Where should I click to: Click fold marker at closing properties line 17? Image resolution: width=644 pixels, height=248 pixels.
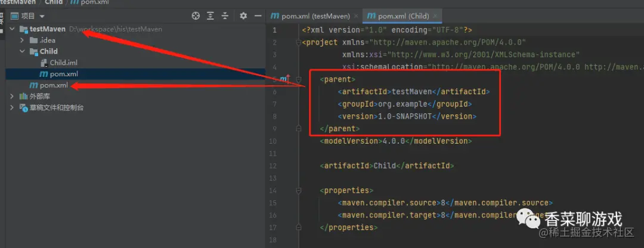click(x=299, y=227)
